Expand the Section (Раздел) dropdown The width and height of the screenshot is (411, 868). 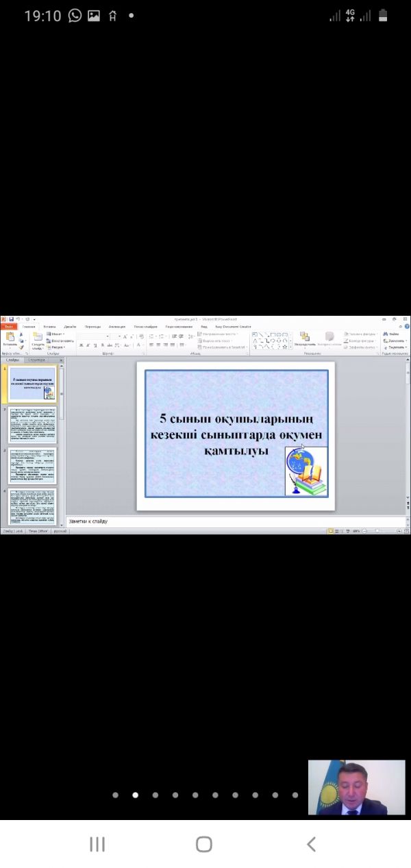pos(58,347)
